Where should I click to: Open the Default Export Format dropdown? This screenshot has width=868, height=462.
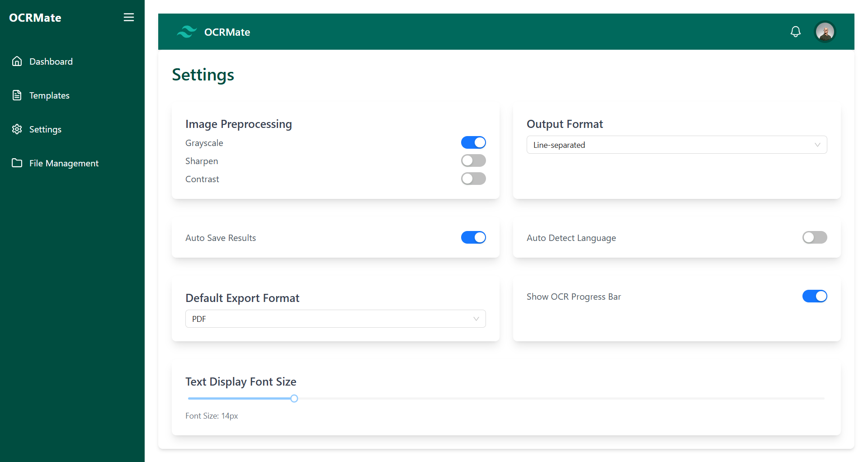pos(335,319)
